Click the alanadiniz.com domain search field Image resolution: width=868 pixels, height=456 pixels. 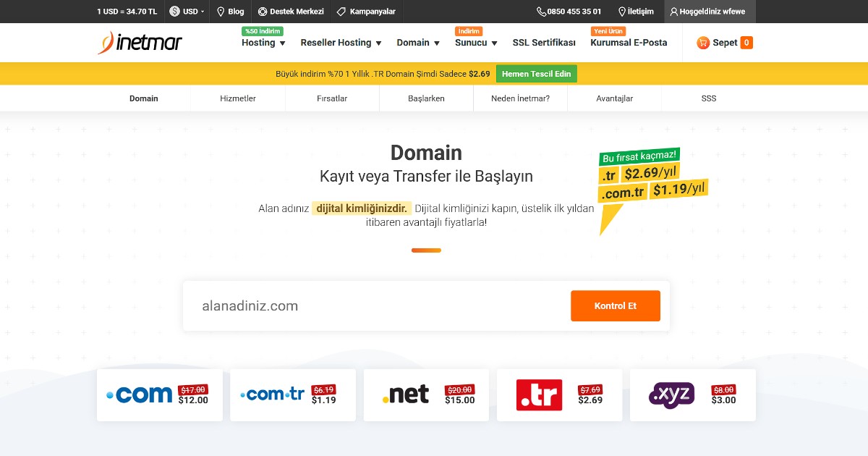point(376,306)
